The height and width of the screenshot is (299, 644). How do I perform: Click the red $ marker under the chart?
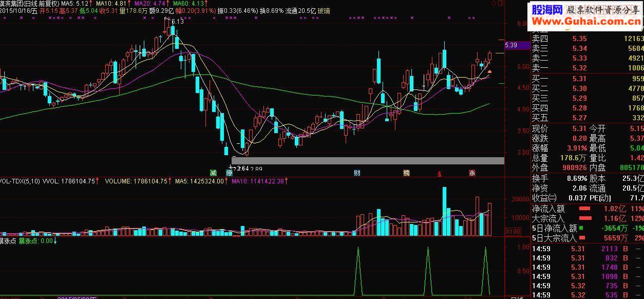(439, 173)
